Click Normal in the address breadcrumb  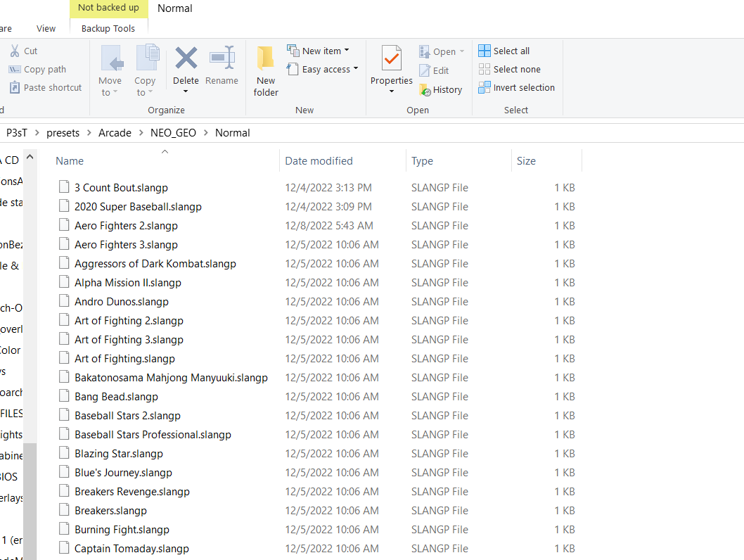[233, 133]
